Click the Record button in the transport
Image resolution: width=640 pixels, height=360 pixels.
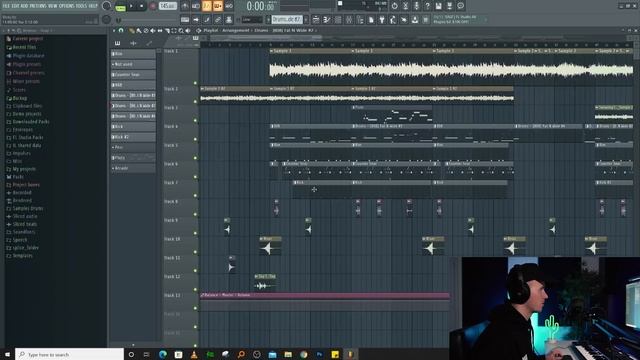pos(152,6)
